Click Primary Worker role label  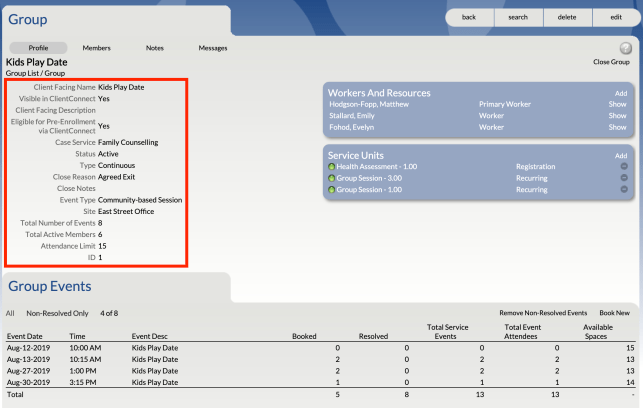(x=505, y=104)
